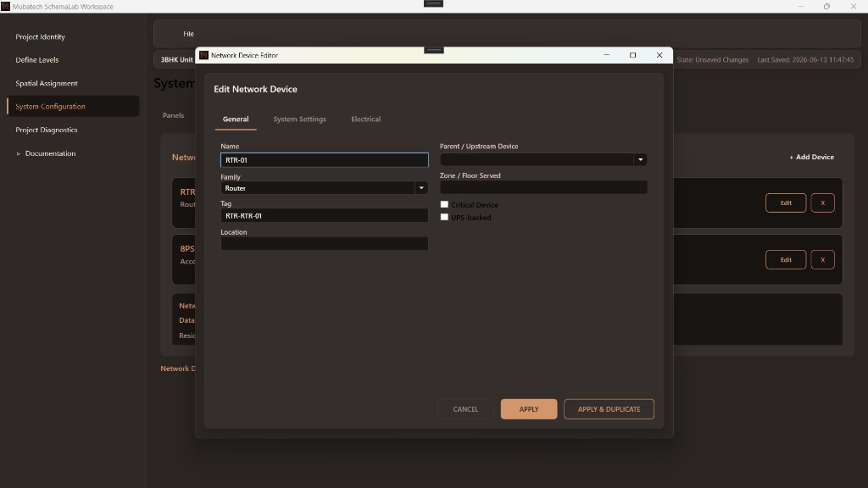Restore the main SchemaLab window
868x488 pixels.
tap(826, 6)
